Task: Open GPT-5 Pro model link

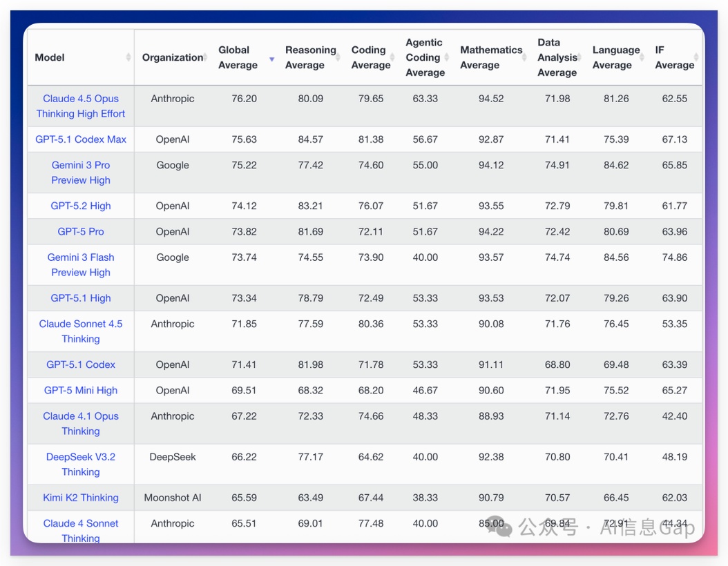Action: pyautogui.click(x=81, y=231)
